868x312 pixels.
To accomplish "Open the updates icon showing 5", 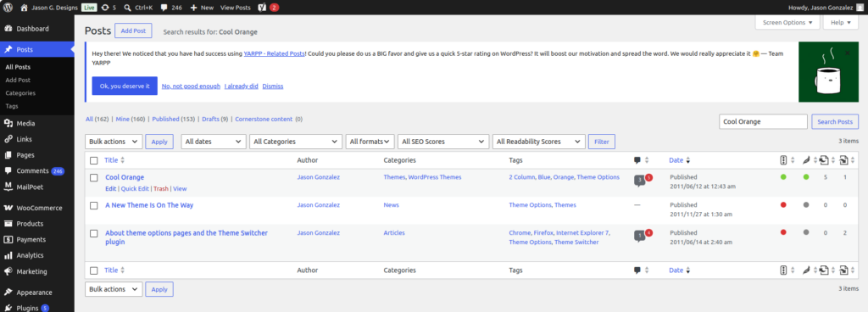I will (x=108, y=8).
